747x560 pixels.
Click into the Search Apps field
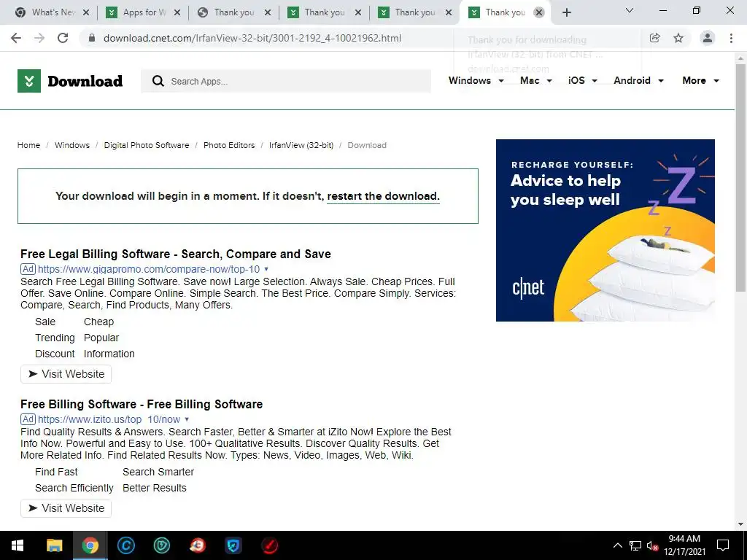pos(286,82)
